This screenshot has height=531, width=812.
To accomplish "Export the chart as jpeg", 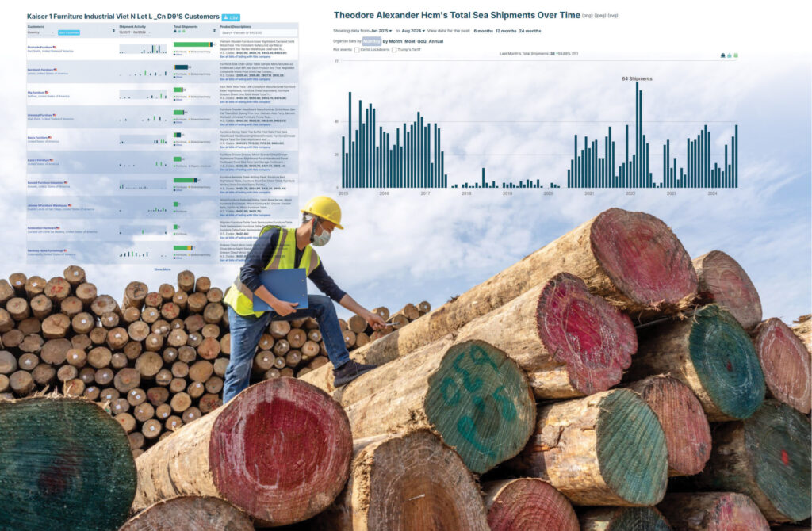I will [x=599, y=16].
